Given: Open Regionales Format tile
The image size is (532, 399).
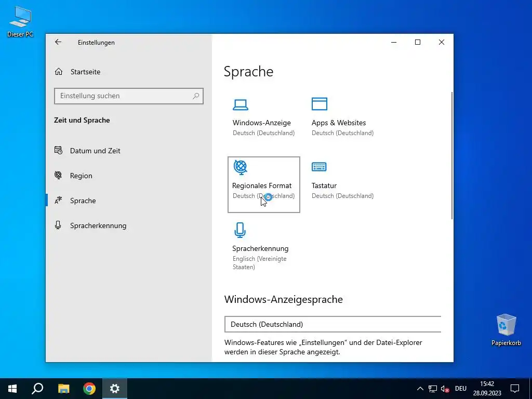Looking at the screenshot, I should point(263,185).
